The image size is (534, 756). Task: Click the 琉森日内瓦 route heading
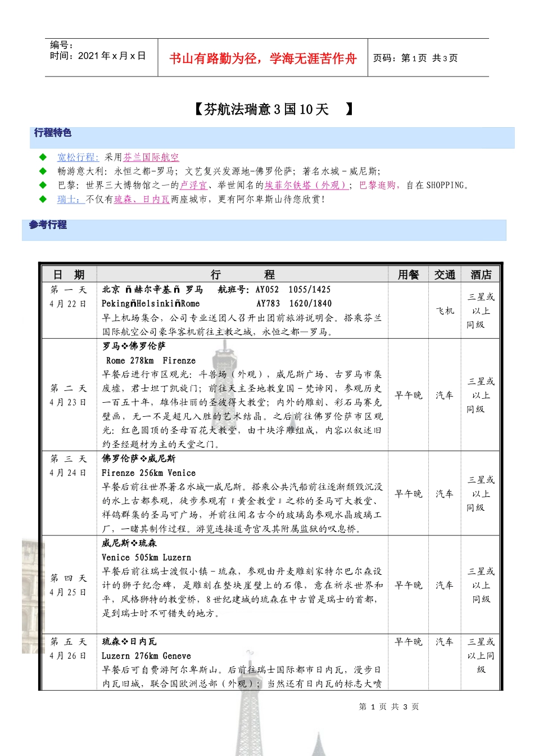129,641
